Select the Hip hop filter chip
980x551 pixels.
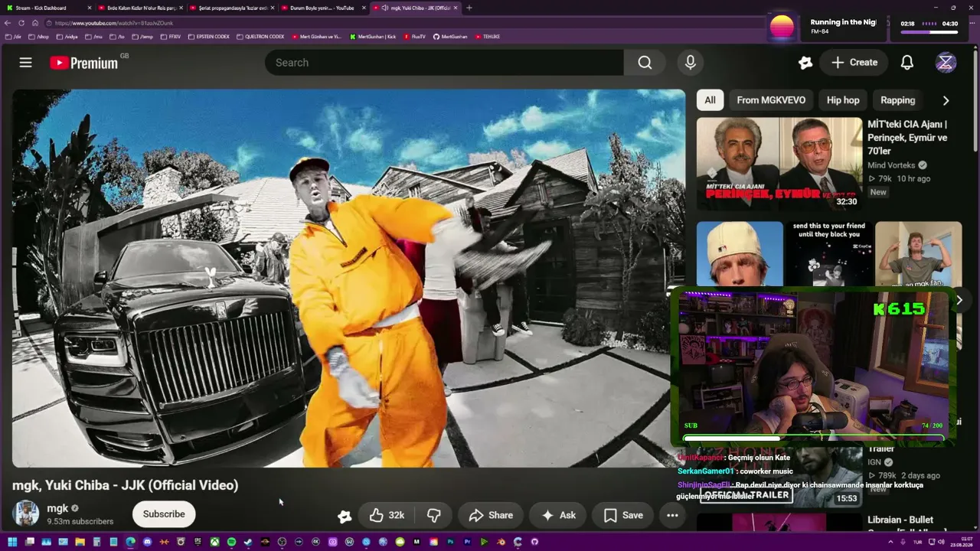(843, 100)
